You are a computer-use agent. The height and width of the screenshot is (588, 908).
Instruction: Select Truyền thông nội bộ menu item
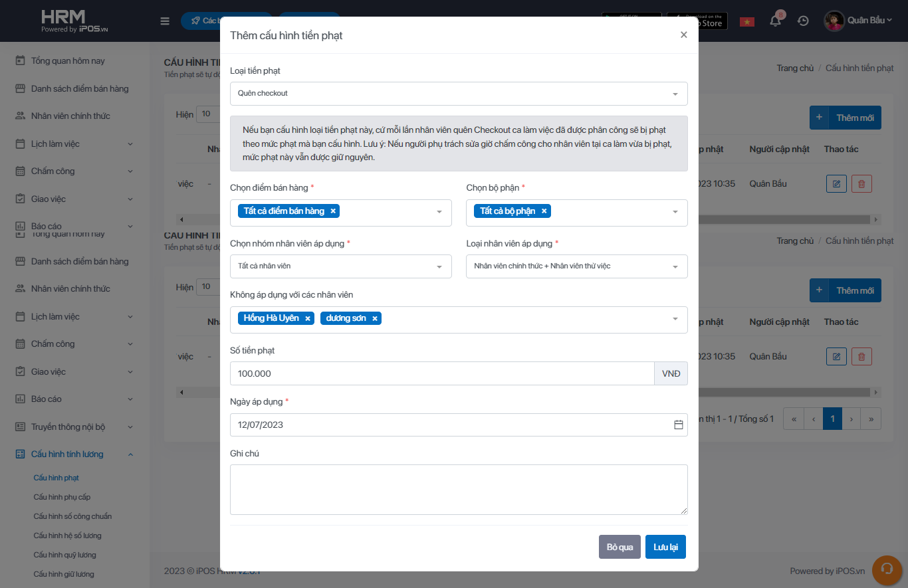[68, 427]
